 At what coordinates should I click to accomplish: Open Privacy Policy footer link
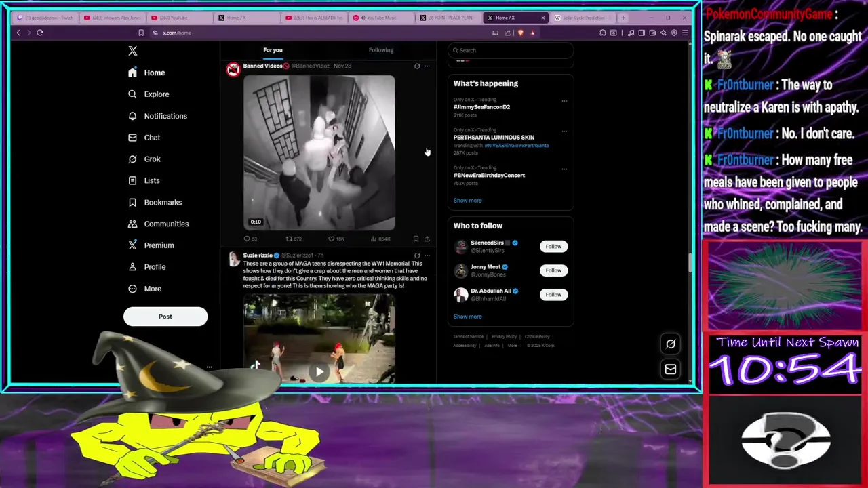[504, 337]
